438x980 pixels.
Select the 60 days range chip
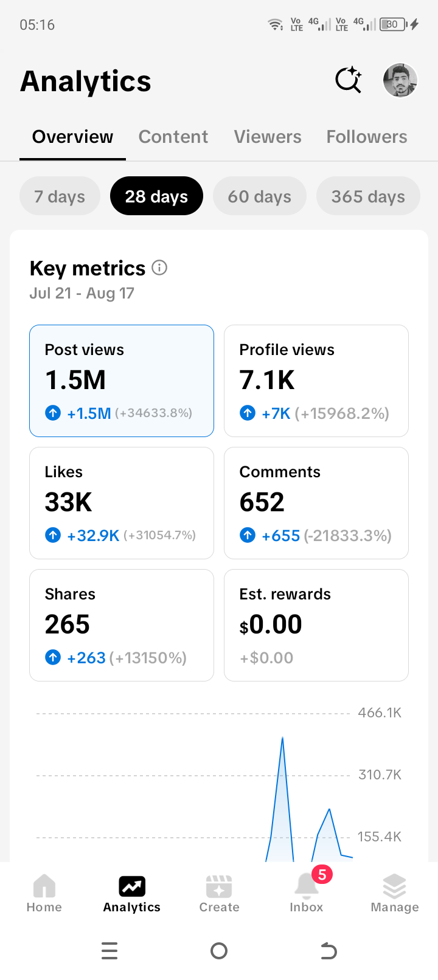tap(260, 196)
